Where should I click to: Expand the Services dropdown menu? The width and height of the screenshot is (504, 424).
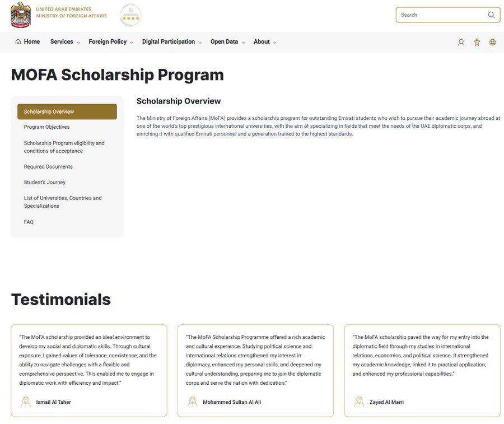[65, 42]
